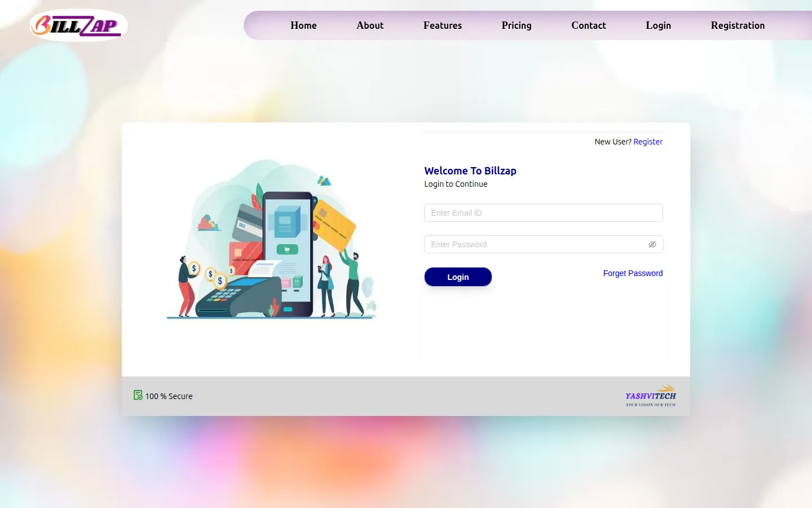Click the 'Login to Continue' text
The width and height of the screenshot is (812, 508).
tap(456, 184)
